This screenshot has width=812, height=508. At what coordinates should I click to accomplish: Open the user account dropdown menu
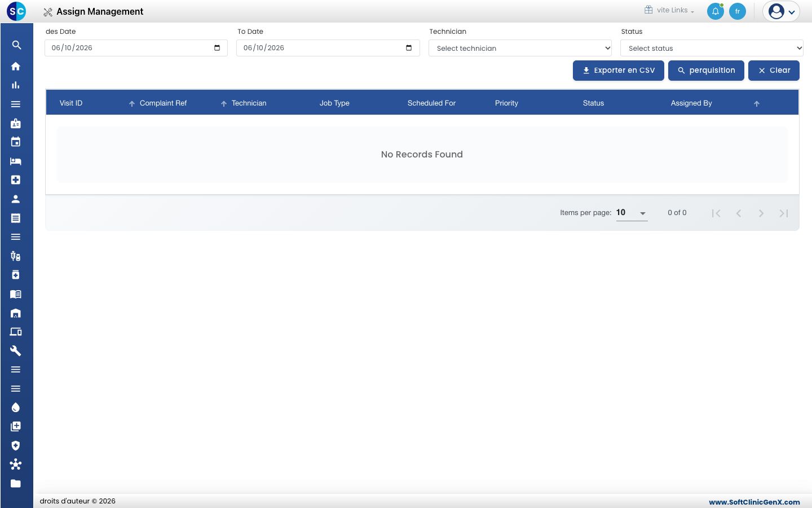[x=782, y=11]
